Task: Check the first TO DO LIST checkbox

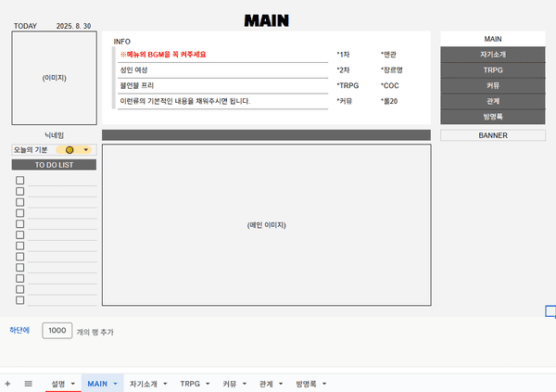Action: tap(19, 180)
